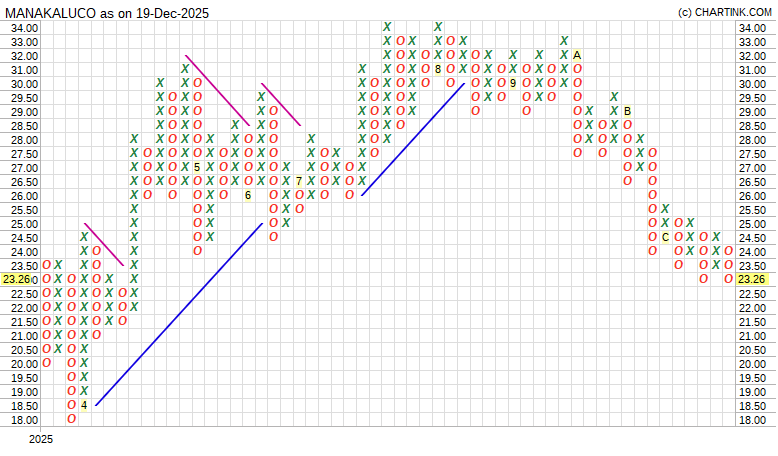Select the month marker A box
Image resolution: width=778 pixels, height=456 pixels.
577,55
